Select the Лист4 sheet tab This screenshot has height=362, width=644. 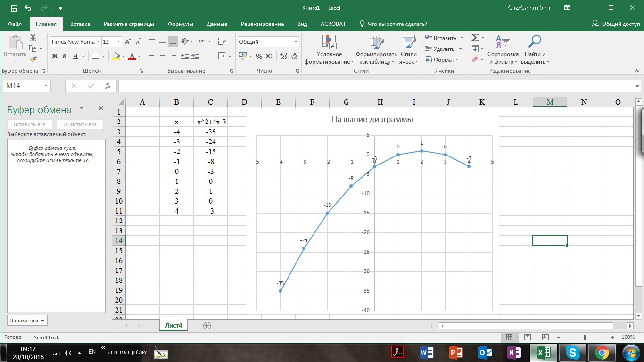click(x=173, y=325)
